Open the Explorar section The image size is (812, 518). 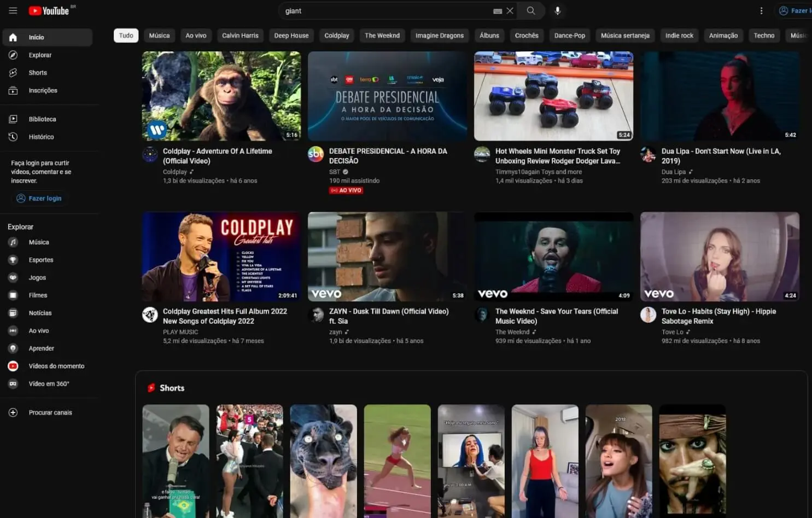(x=40, y=55)
